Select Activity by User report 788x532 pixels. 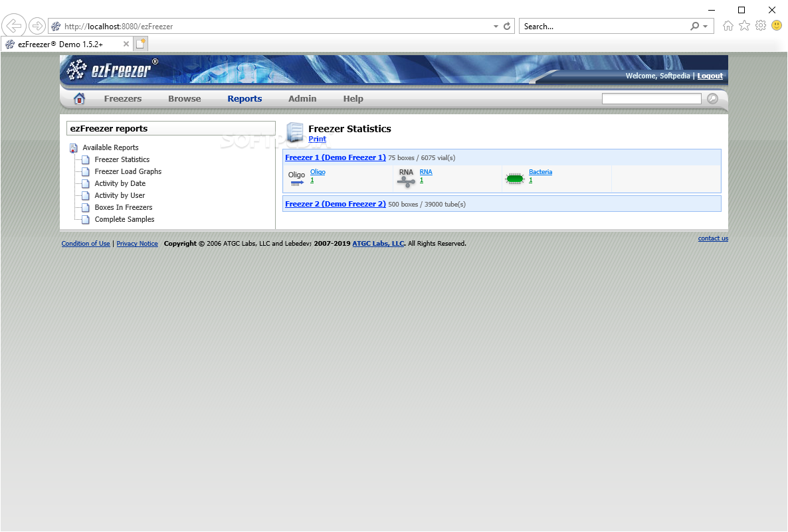click(120, 195)
